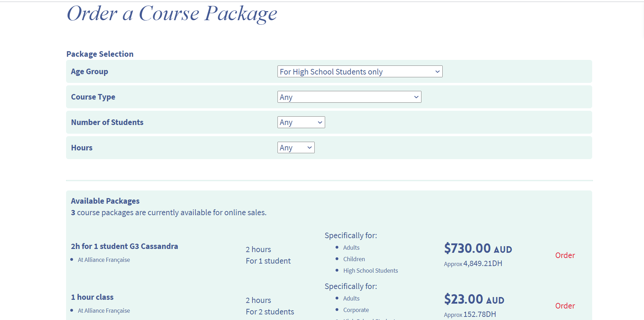Open the Age Group dropdown
The width and height of the screenshot is (644, 320).
[x=360, y=71]
